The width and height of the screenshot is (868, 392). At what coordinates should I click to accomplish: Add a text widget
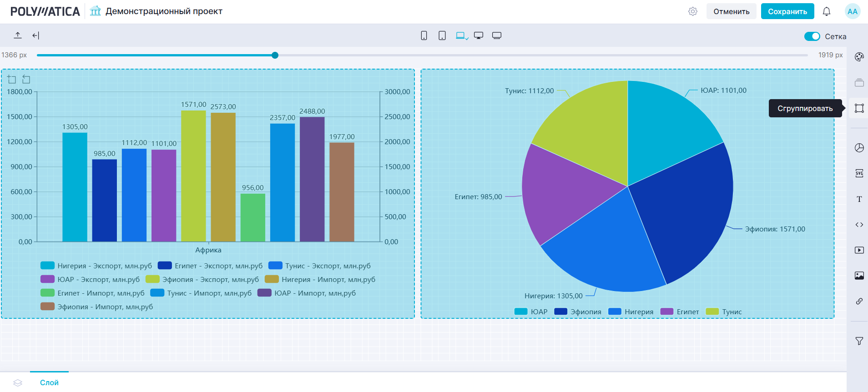pos(859,199)
